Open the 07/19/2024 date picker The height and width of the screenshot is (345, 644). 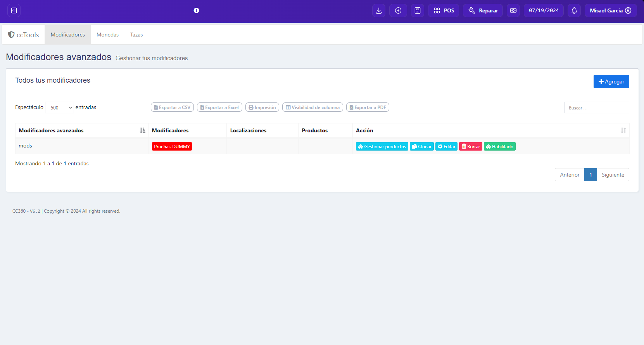point(544,10)
